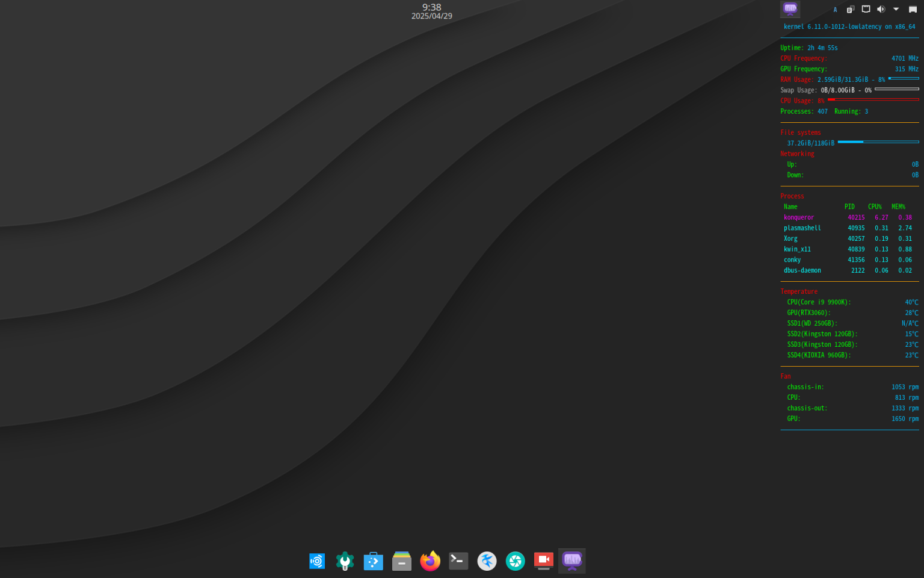Viewport: 924px width, 578px height.
Task: Click the 1650 rpm GPU fan value
Action: tap(905, 419)
